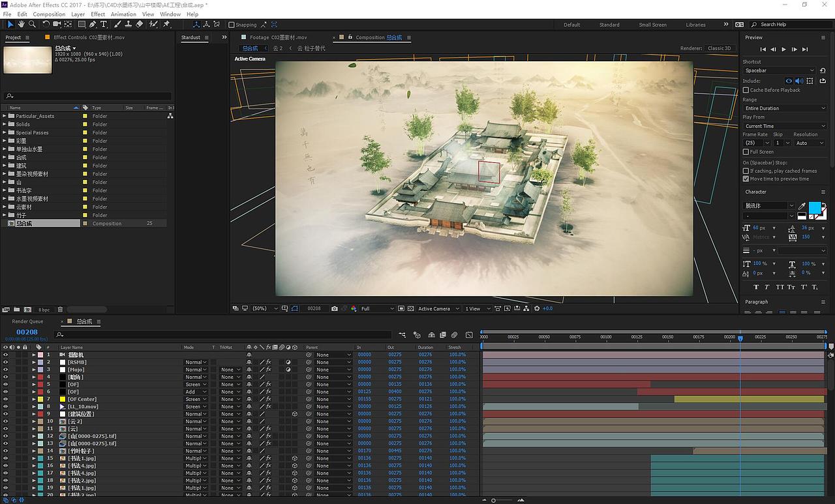Image resolution: width=835 pixels, height=504 pixels.
Task: Select the Pen tool
Action: point(93,24)
